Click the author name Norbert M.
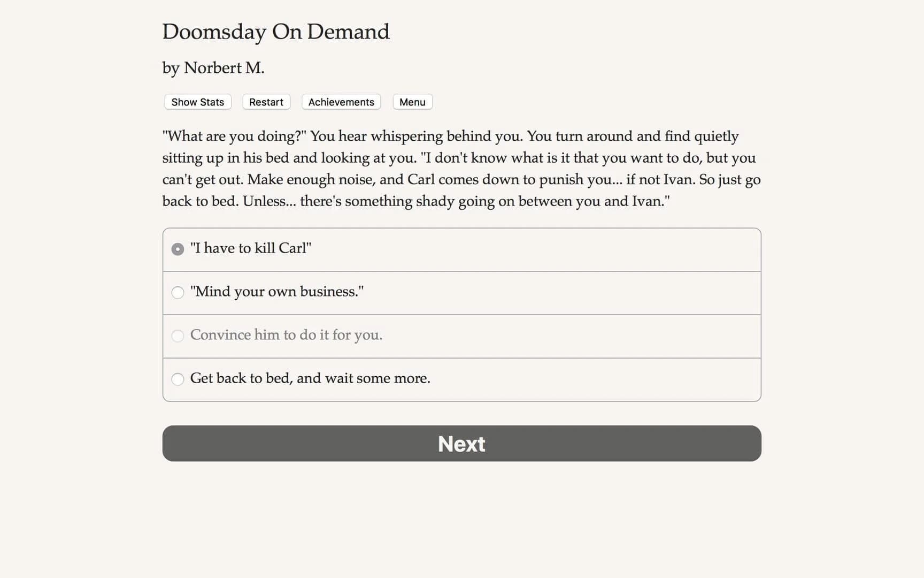The width and height of the screenshot is (924, 578). [x=213, y=67]
